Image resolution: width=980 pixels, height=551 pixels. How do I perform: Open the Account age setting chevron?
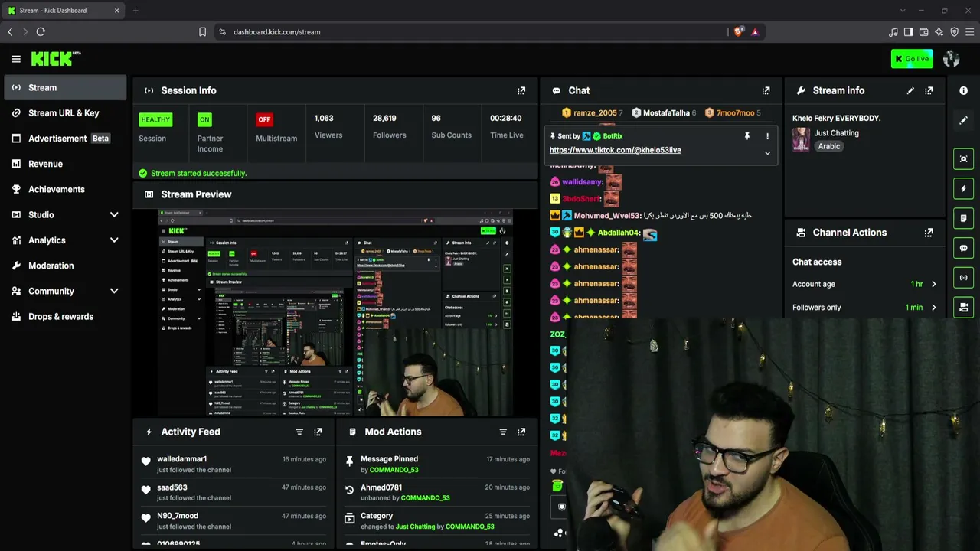[933, 284]
